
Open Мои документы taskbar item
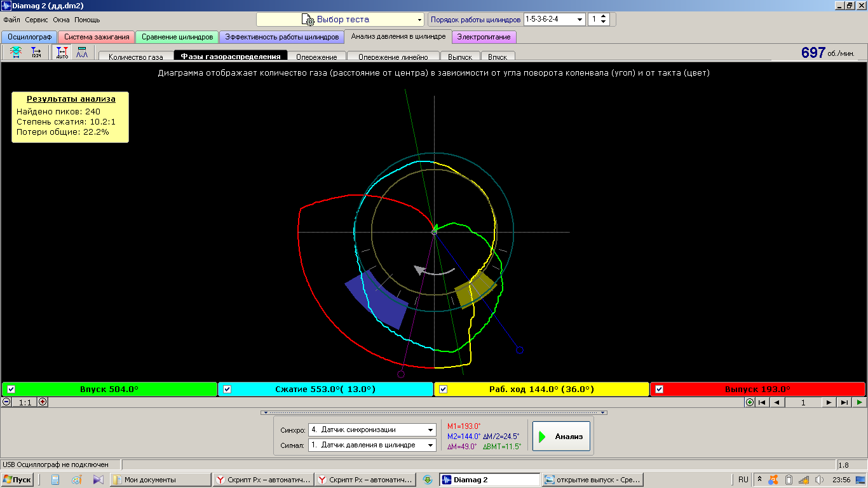pos(161,480)
